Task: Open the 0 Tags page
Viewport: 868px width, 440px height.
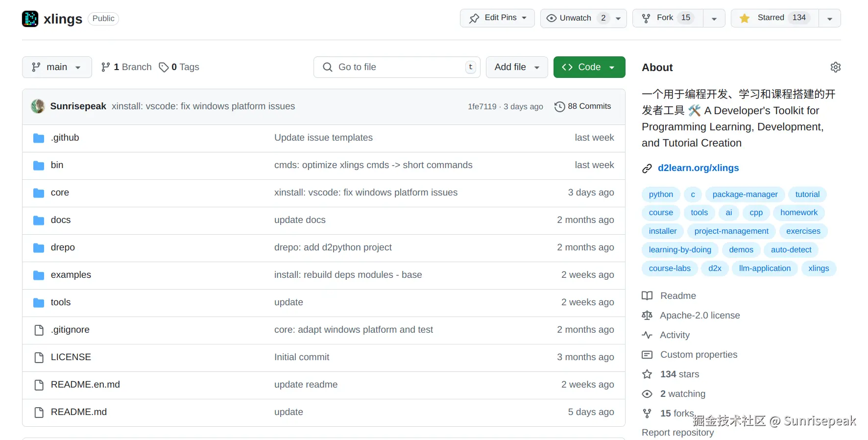Action: point(179,67)
